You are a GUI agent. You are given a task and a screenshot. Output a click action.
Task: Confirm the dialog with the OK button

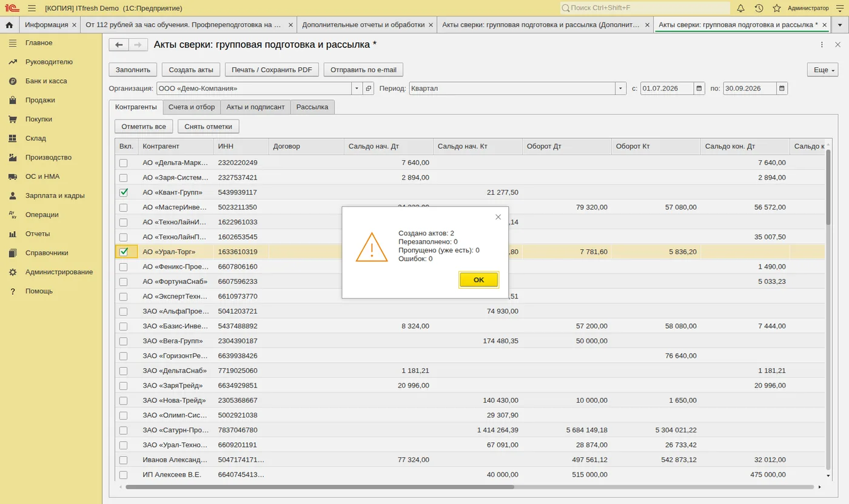479,280
